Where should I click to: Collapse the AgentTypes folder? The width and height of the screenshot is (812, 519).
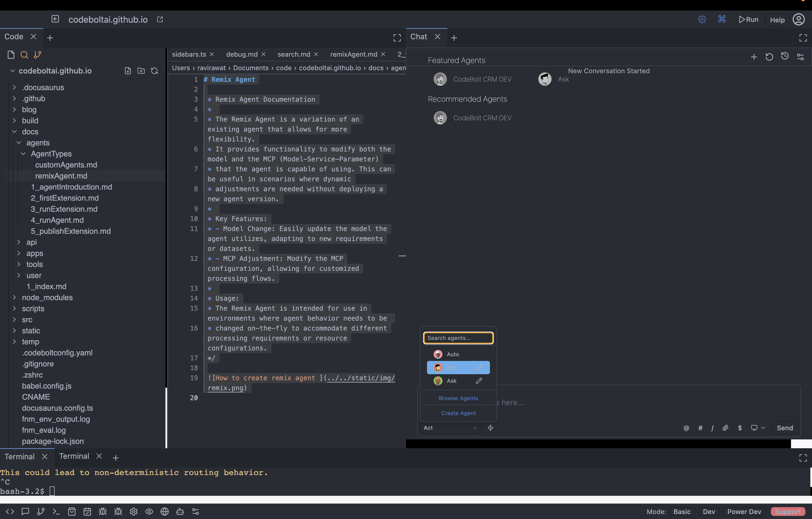(23, 154)
